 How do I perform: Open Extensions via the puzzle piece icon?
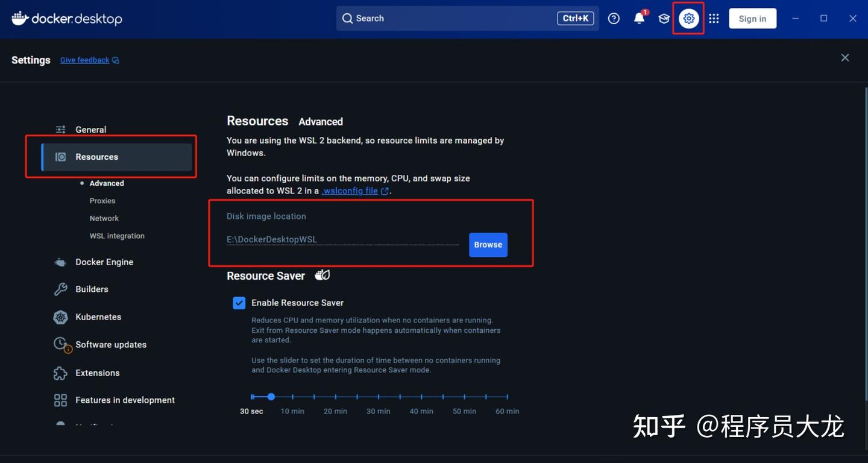(97, 373)
